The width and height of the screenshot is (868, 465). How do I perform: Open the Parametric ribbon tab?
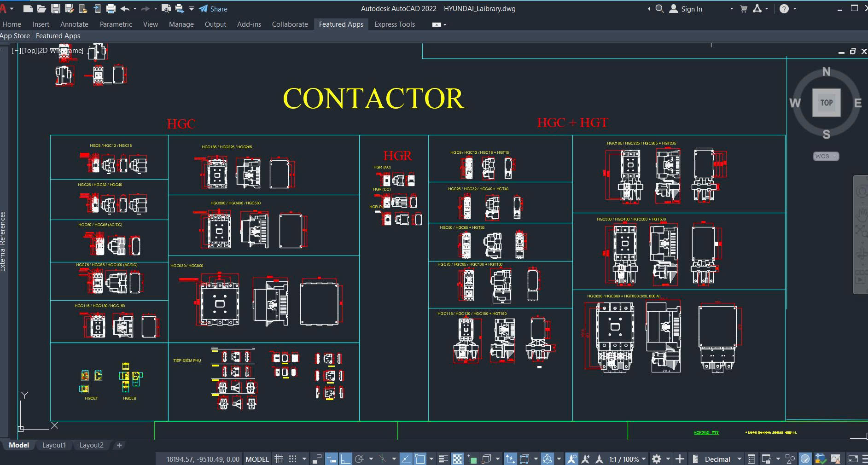point(116,24)
